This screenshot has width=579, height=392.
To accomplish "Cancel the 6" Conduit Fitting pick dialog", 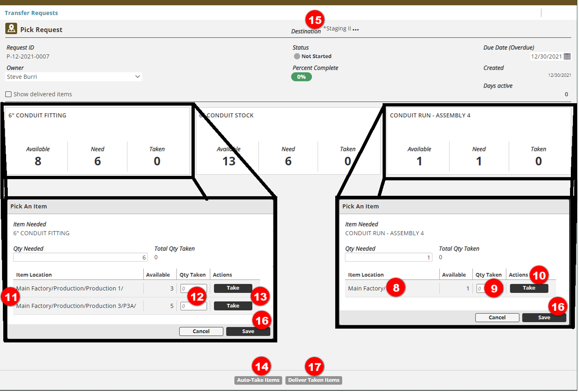I will 201,332.
